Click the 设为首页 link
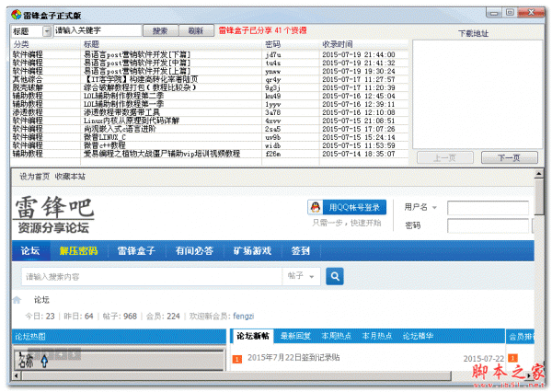 (x=35, y=177)
